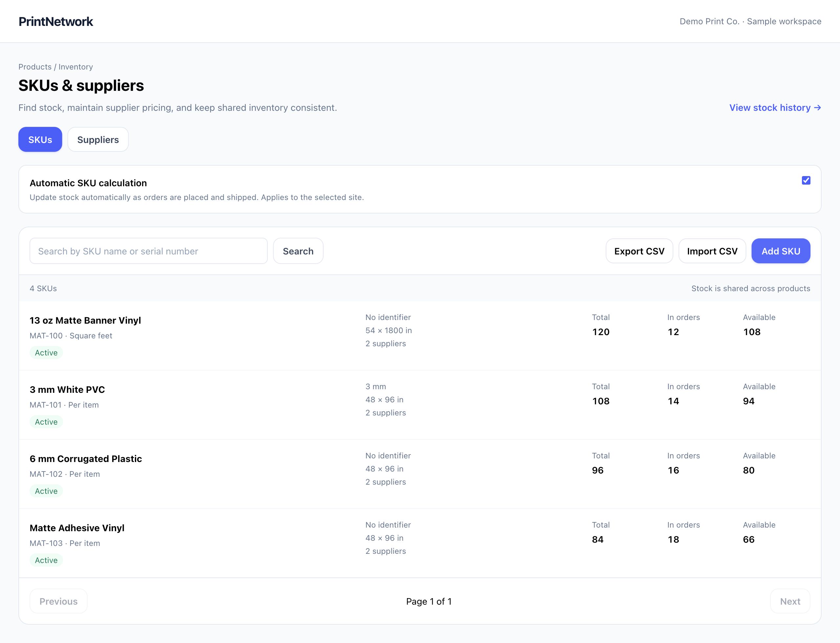Image resolution: width=840 pixels, height=643 pixels.
Task: Select 'MAT-101 · Per item' text
Action: 64,405
